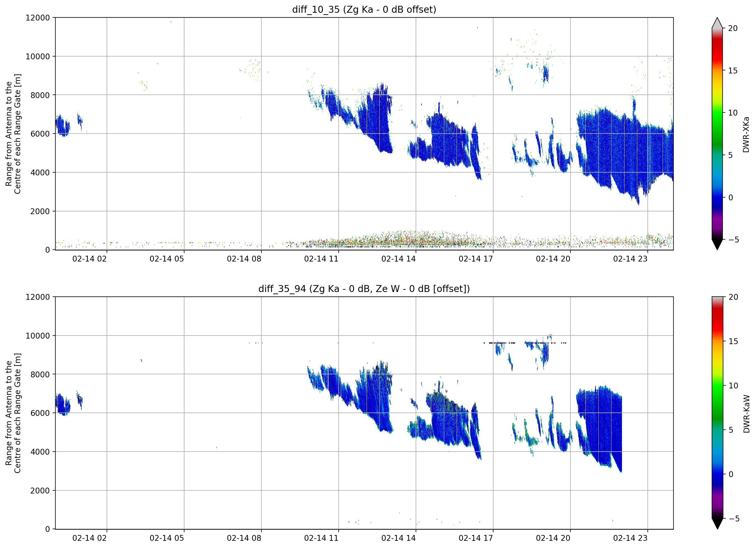Click "02-14 08" x-tick under the diff_10_35 plot

tap(244, 259)
